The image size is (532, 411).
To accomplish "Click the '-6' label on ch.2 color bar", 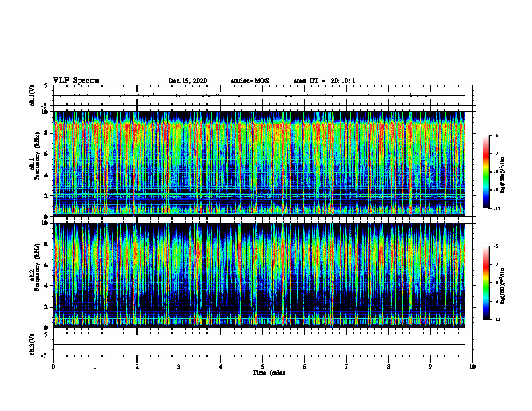I will pos(496,246).
